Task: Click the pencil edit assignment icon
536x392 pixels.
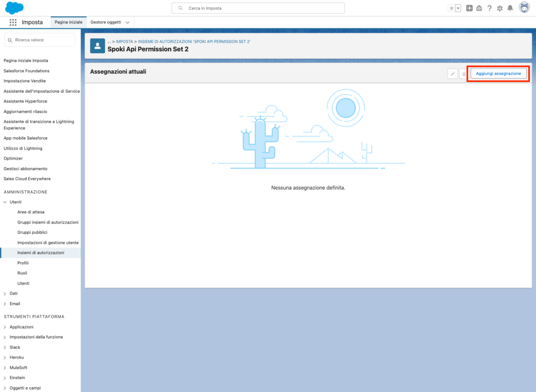Action: pos(452,74)
